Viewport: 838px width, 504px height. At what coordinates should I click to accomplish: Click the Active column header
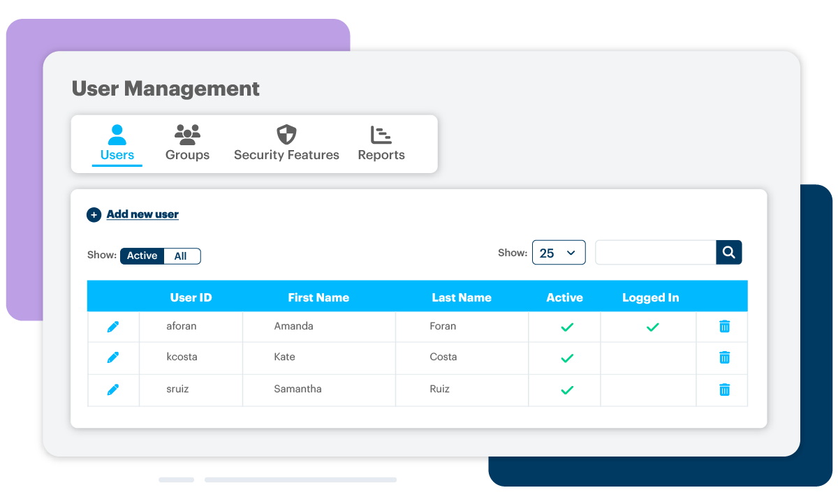tap(564, 297)
